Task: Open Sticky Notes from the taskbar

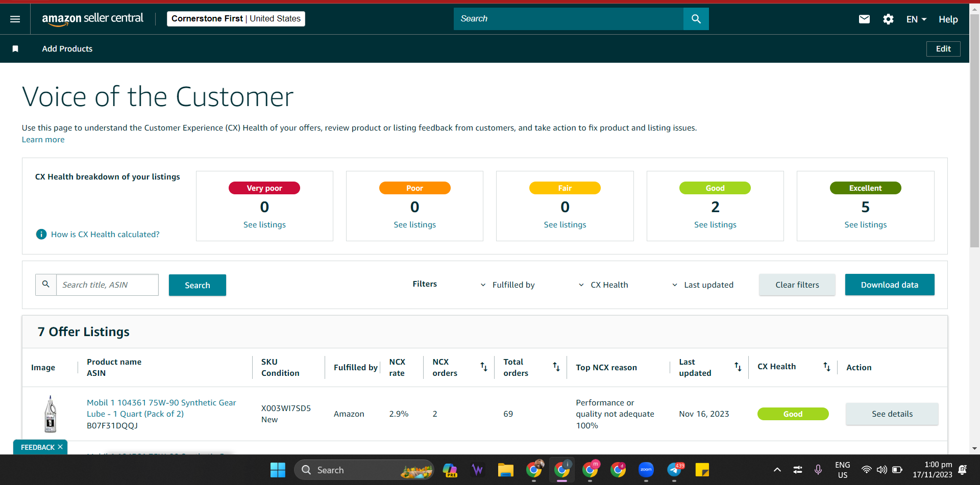Action: pyautogui.click(x=702, y=470)
